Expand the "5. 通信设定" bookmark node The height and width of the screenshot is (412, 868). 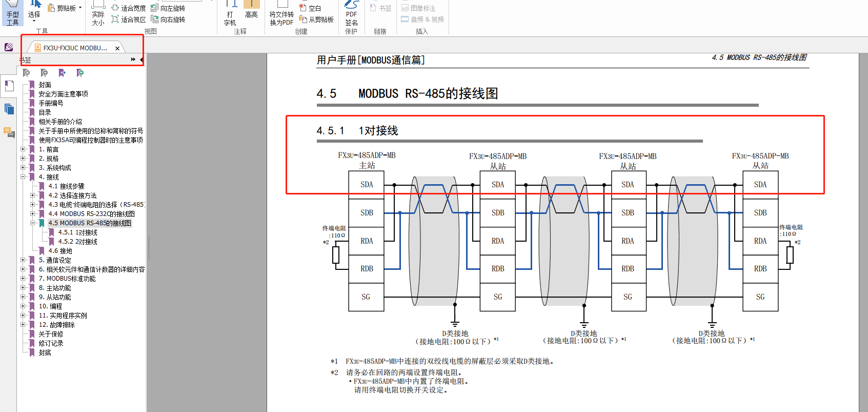[23, 260]
